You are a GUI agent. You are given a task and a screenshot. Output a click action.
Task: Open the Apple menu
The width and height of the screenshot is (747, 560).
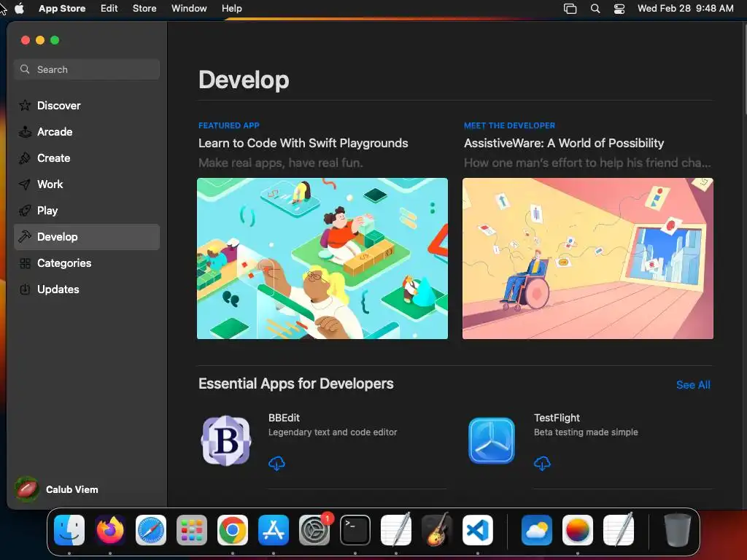click(20, 8)
